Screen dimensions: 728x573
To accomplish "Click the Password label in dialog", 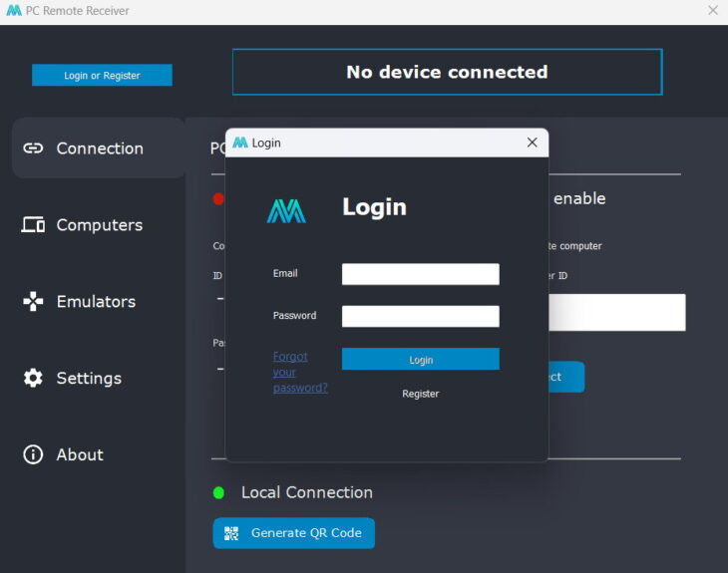I will (x=294, y=316).
